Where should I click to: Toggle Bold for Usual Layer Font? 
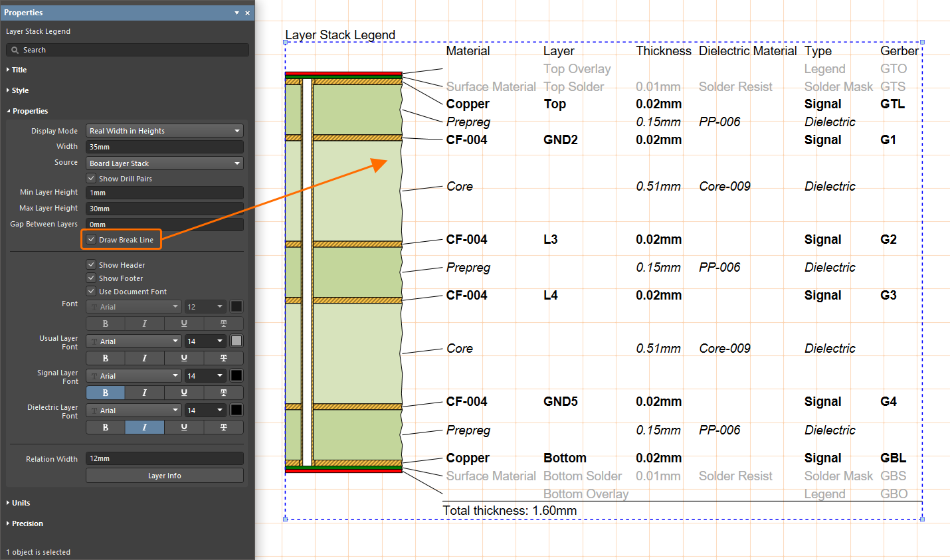coord(106,358)
